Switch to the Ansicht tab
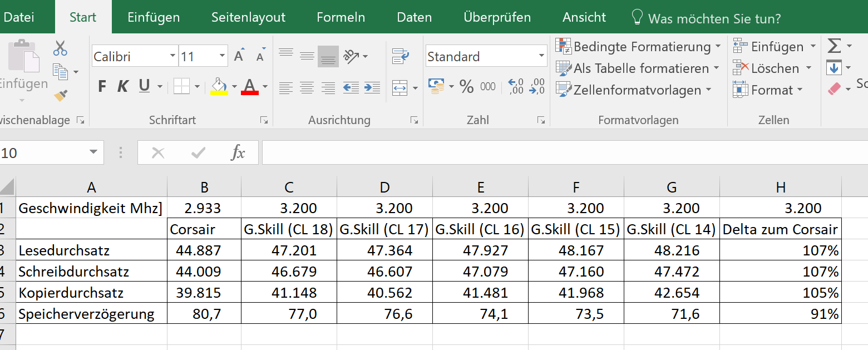The image size is (868, 350). [x=583, y=17]
